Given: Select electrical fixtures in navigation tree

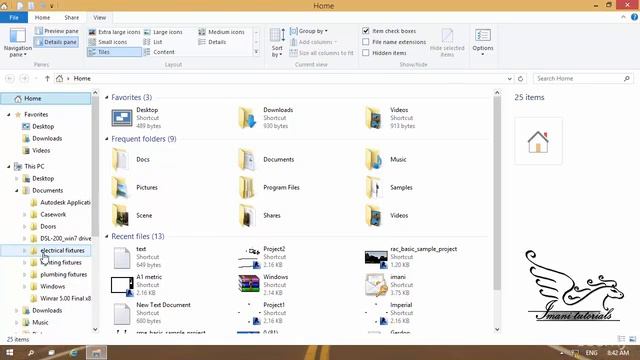Looking at the screenshot, I should point(62,251).
